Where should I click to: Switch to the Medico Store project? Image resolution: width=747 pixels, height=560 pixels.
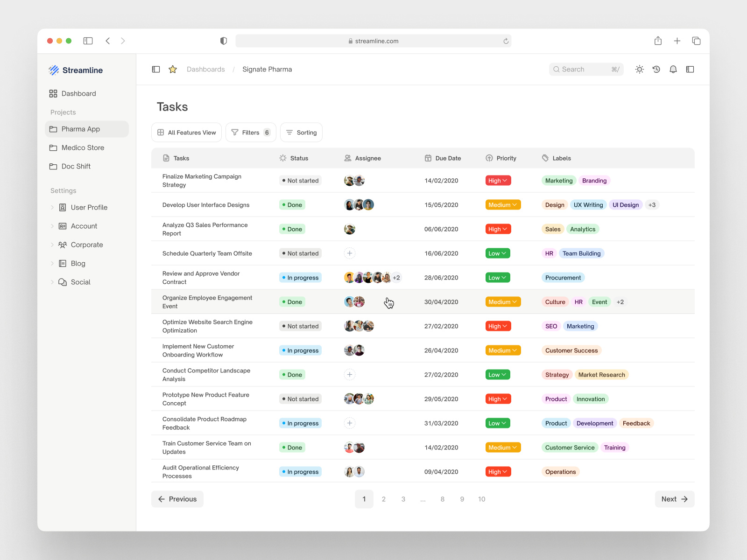pyautogui.click(x=83, y=147)
